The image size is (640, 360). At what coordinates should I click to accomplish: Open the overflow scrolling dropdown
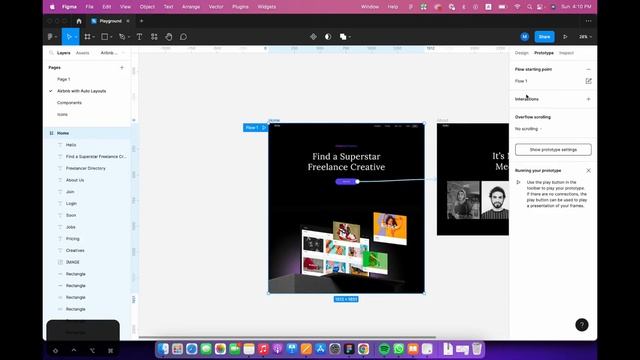pos(528,129)
